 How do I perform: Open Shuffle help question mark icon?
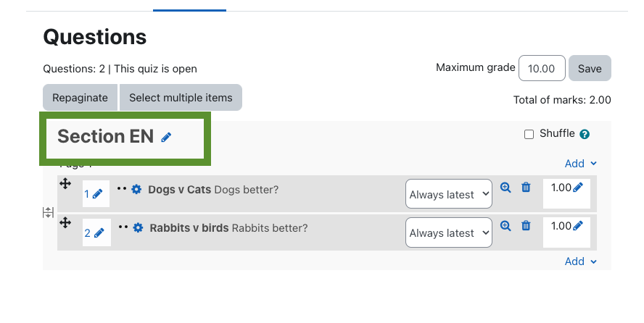click(x=585, y=134)
